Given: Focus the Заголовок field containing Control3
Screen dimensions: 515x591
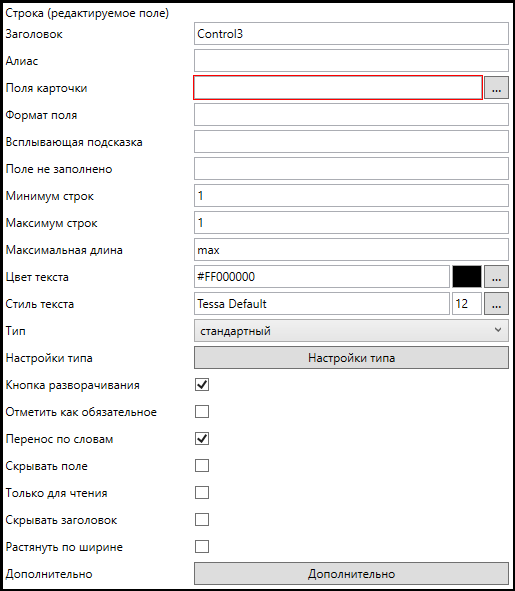Looking at the screenshot, I should [x=351, y=34].
